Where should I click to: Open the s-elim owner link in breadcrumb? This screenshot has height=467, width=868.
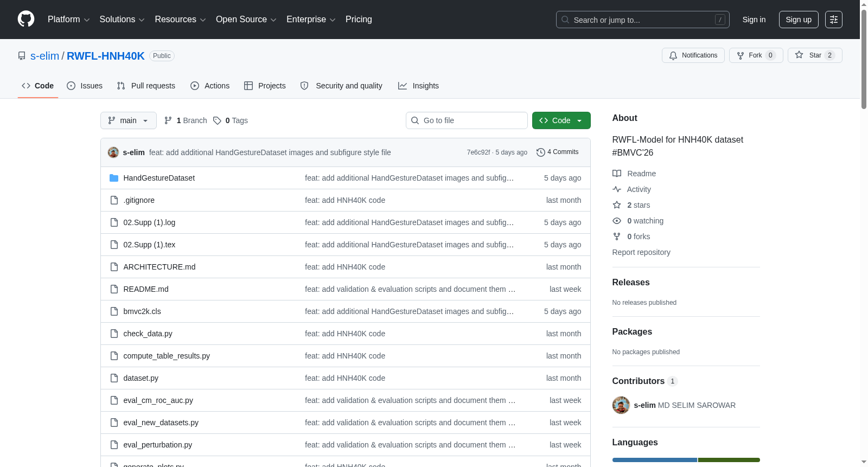pyautogui.click(x=44, y=56)
